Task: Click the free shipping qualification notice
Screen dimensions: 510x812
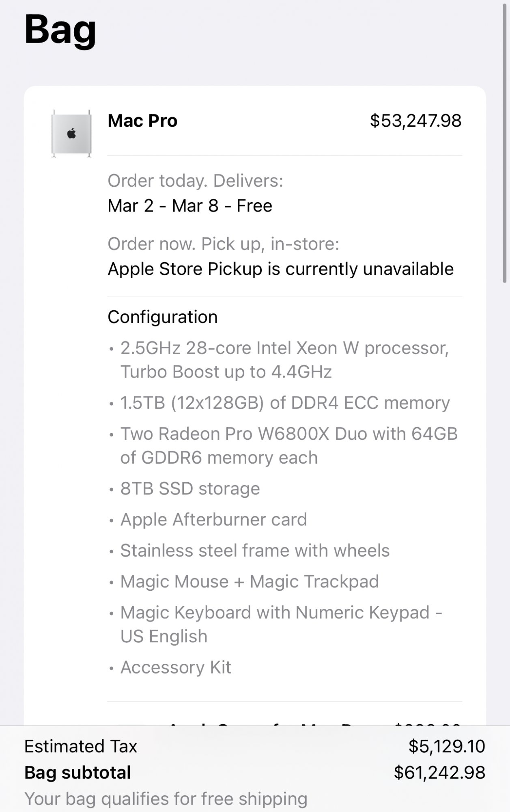Action: [166, 799]
